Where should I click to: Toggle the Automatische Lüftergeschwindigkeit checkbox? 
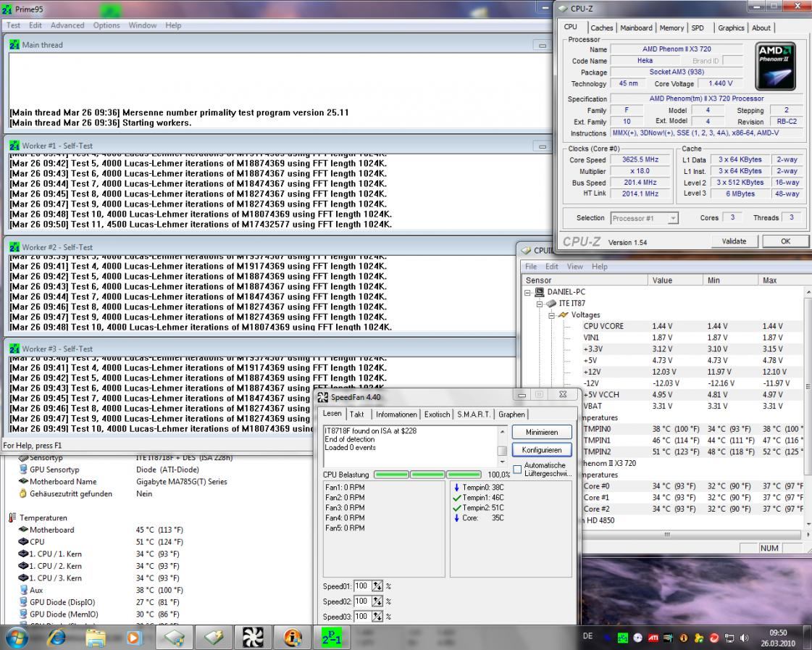coord(517,470)
